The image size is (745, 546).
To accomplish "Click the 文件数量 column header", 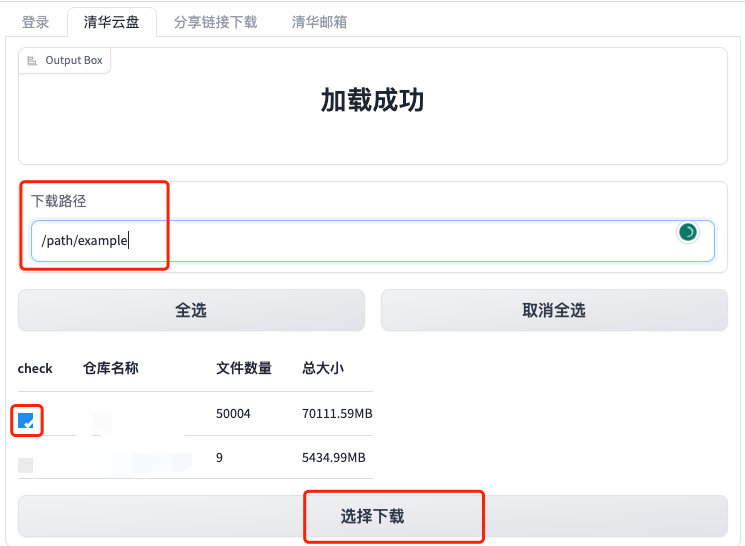I will click(x=244, y=368).
